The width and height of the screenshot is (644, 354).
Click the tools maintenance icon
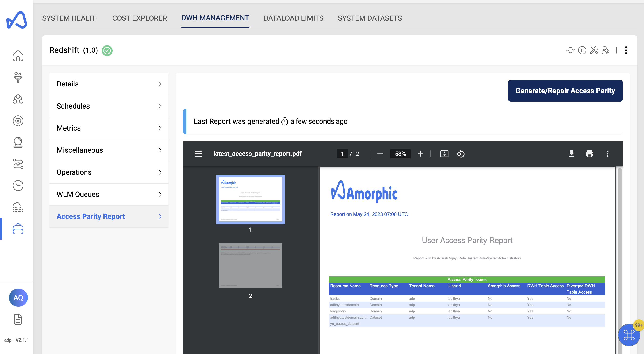pyautogui.click(x=594, y=50)
